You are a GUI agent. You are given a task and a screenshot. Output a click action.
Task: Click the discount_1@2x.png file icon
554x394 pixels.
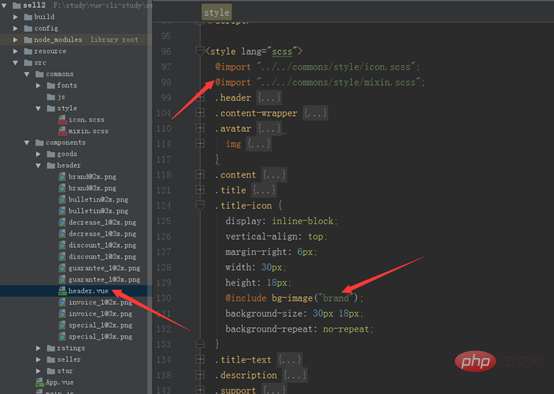tap(63, 245)
